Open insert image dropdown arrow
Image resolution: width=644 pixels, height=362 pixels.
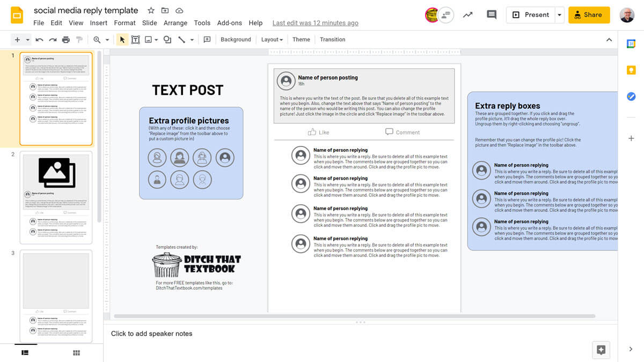(156, 40)
